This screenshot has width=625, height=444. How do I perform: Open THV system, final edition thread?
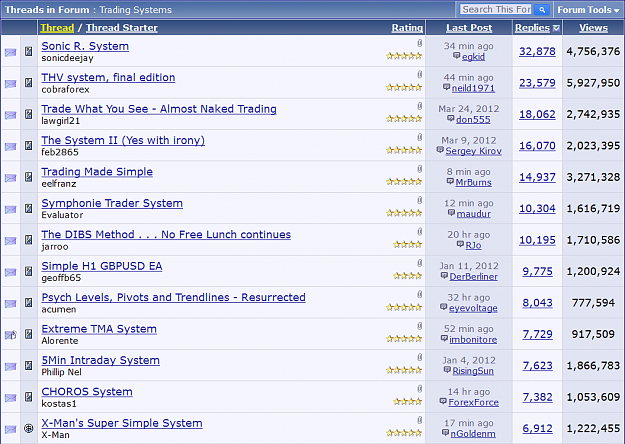[108, 78]
